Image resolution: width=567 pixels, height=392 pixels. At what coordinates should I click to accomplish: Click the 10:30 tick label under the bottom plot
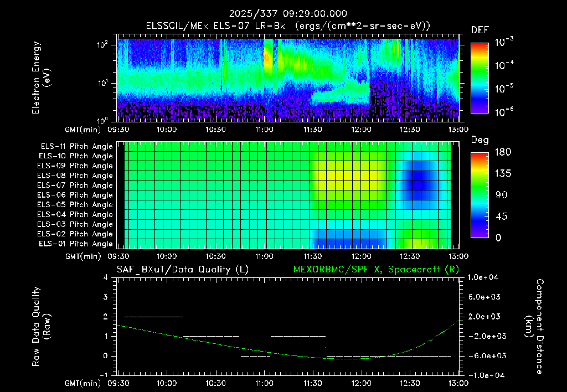(216, 383)
